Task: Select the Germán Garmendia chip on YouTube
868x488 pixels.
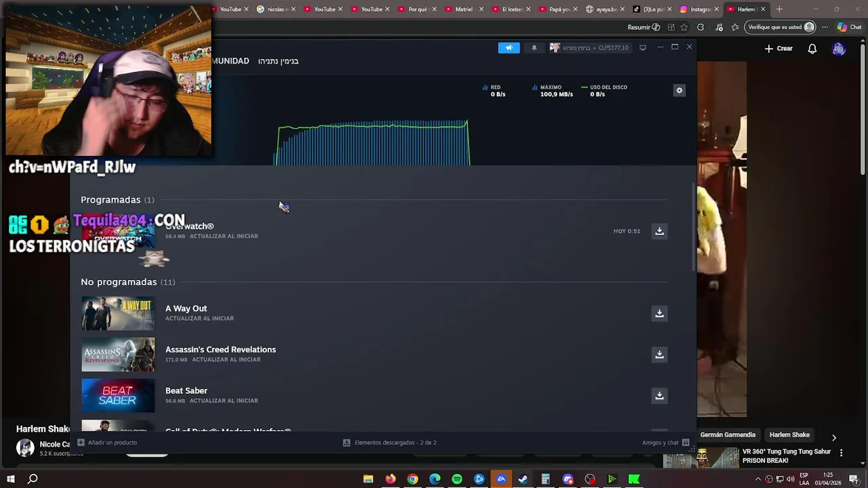Action: (728, 435)
